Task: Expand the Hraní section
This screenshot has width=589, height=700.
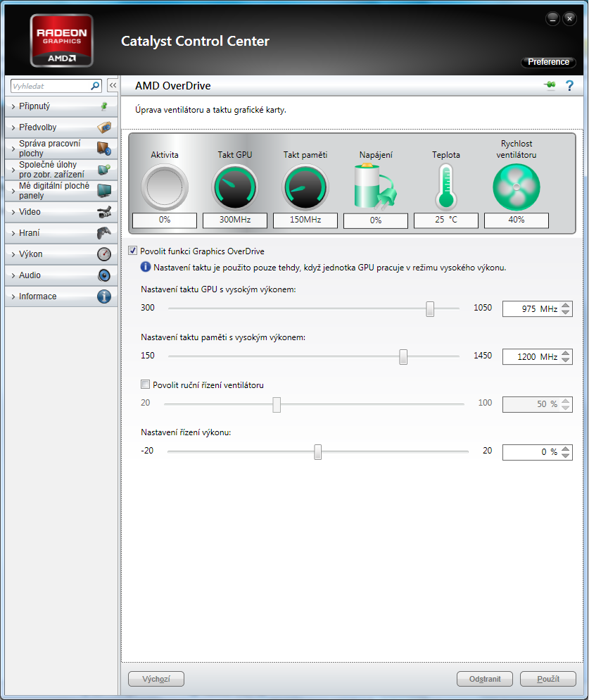Action: tap(61, 233)
